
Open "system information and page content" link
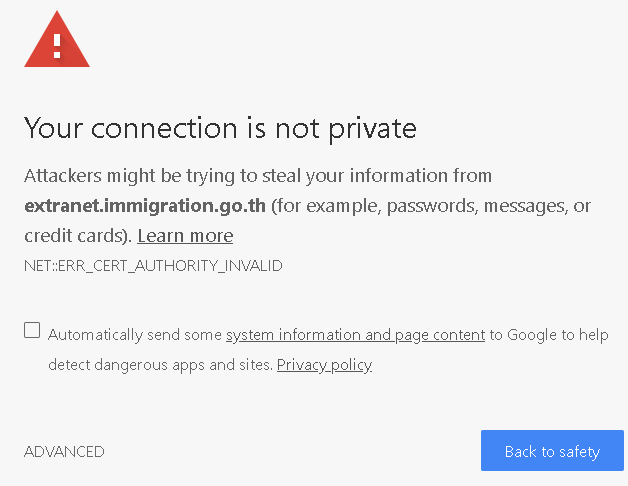tap(355, 335)
